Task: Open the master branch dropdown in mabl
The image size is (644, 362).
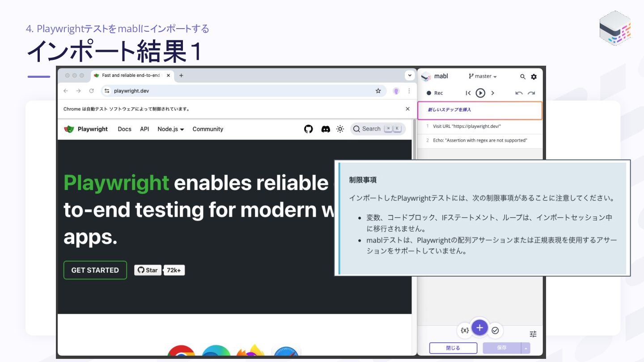Action: point(483,76)
